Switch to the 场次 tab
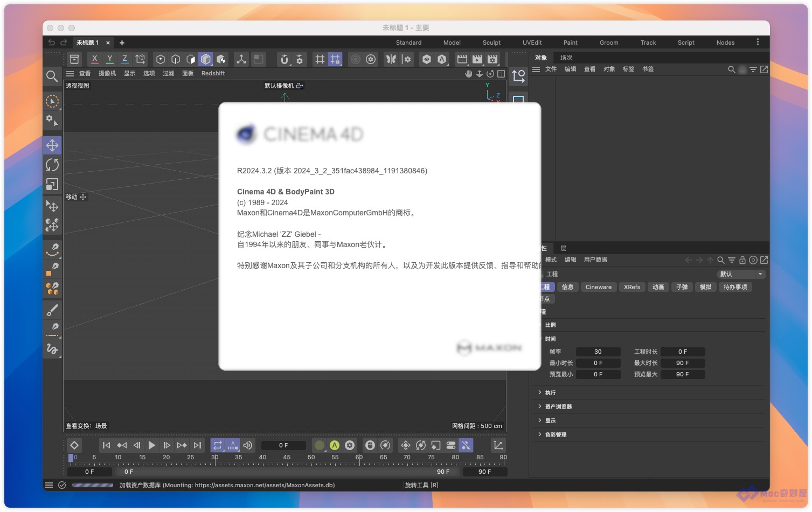812x512 pixels. click(x=566, y=58)
